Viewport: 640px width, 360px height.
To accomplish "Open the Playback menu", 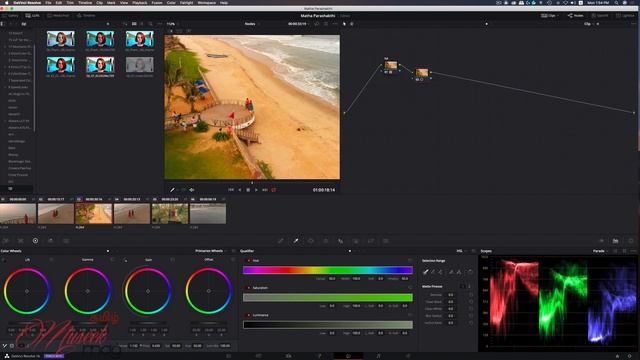I will (x=140, y=2).
